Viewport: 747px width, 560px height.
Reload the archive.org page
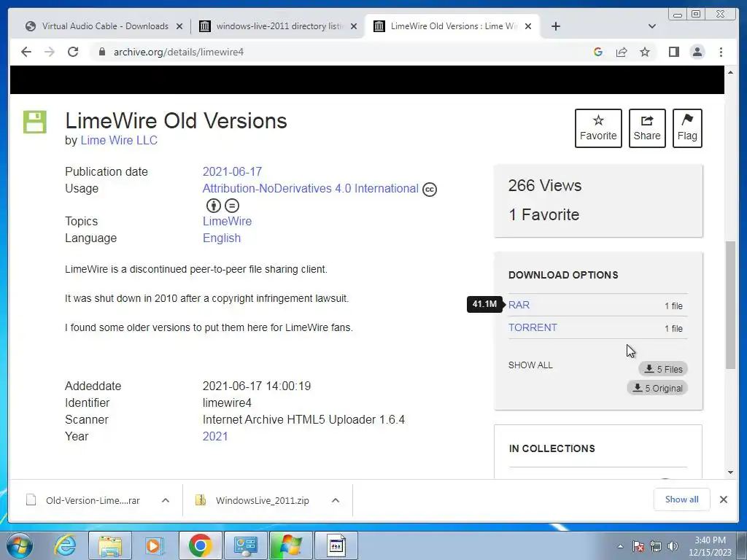click(x=73, y=52)
